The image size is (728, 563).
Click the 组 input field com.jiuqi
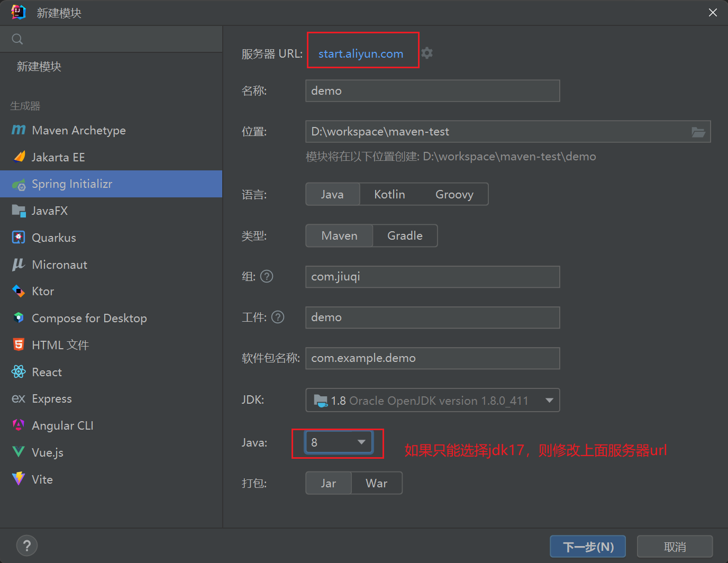[433, 277]
